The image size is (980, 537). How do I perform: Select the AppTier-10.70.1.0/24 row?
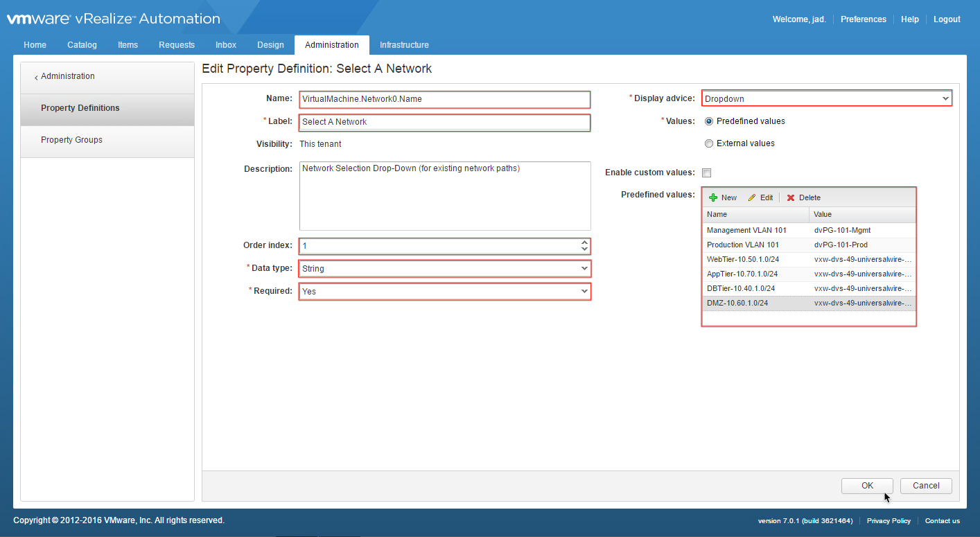(809, 274)
